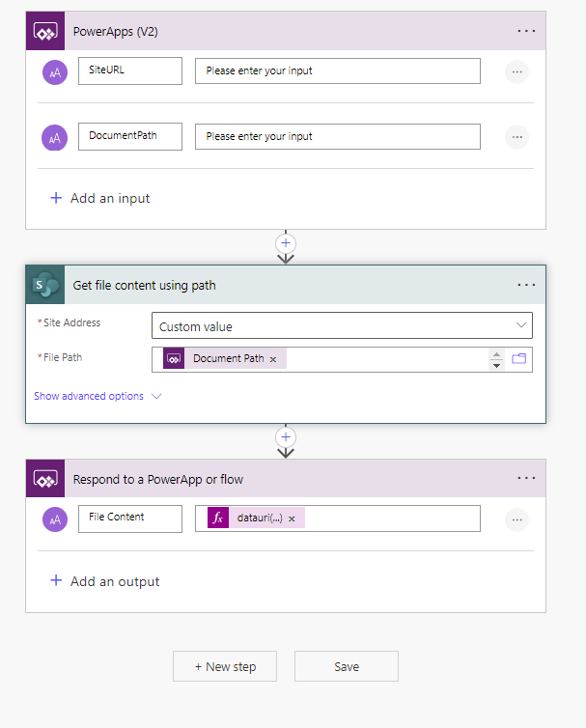586x728 pixels.
Task: Remove the datauri(...) expression token
Action: pos(292,518)
